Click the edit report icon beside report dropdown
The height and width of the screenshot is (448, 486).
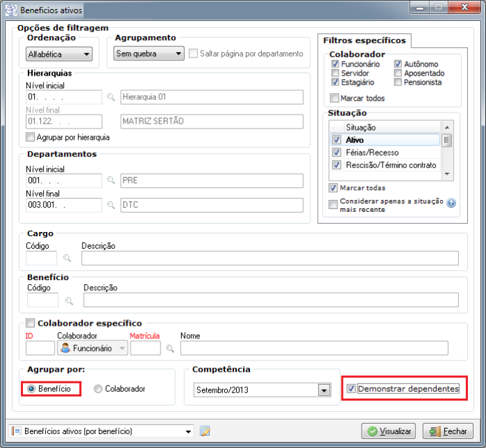[205, 431]
